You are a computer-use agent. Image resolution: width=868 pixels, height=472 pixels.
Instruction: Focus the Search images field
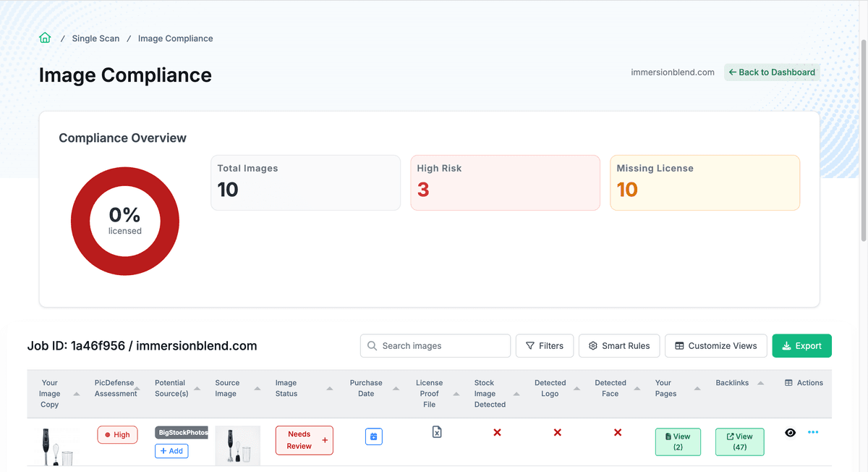coord(435,346)
